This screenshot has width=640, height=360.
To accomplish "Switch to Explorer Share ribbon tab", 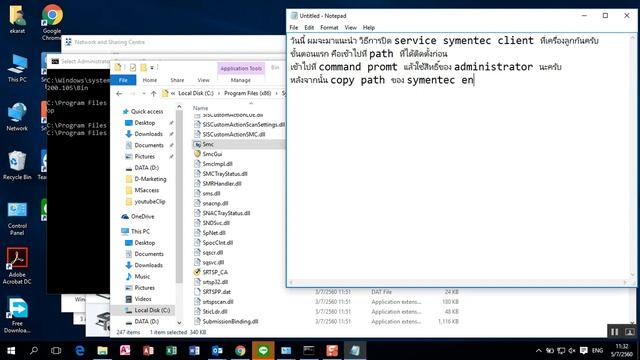I will point(177,80).
